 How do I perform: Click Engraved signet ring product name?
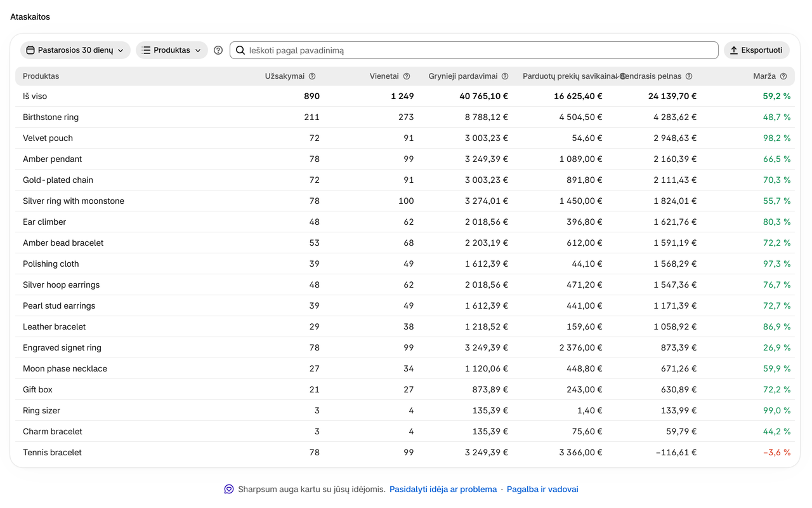(x=62, y=347)
